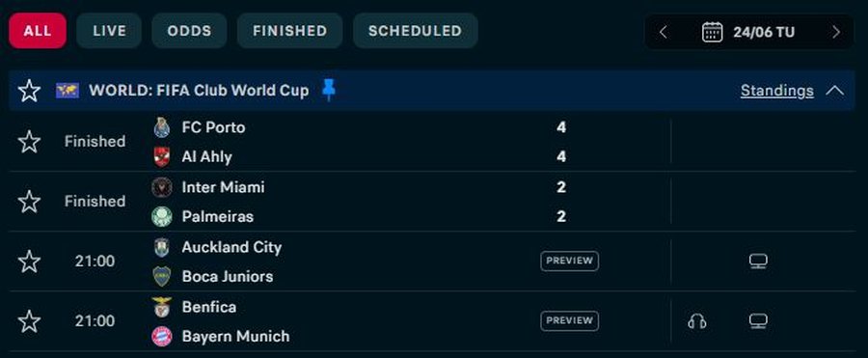The image size is (868, 358).
Task: Click the TV icon for Benfica match
Action: click(758, 321)
